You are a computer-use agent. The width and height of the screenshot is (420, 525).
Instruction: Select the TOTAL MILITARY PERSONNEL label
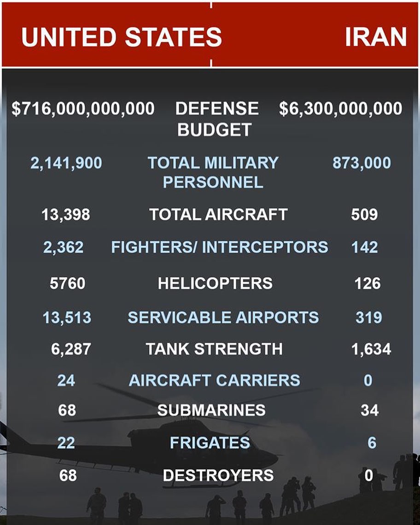point(213,172)
